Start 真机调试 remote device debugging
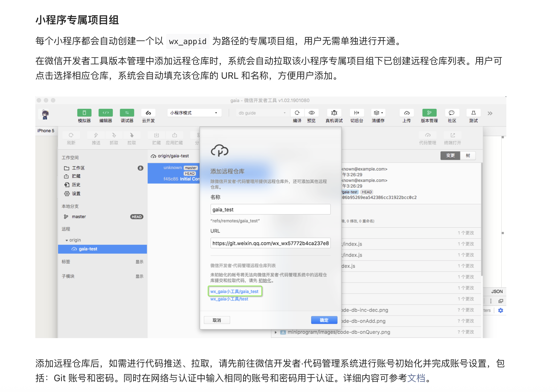 point(334,113)
